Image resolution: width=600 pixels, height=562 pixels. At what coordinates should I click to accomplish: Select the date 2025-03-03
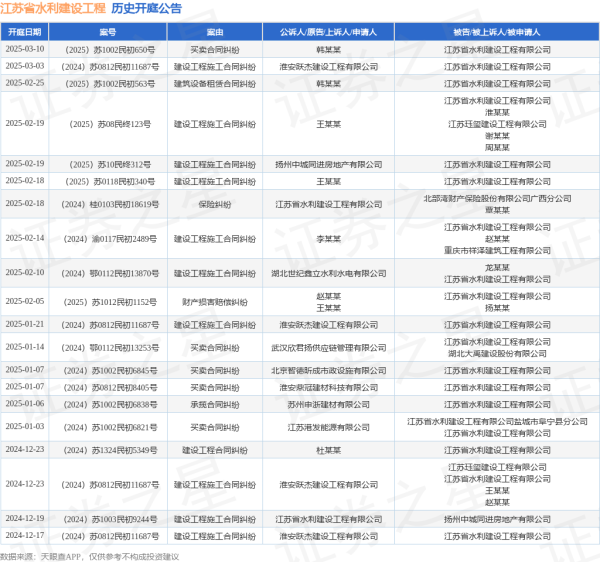pos(25,66)
